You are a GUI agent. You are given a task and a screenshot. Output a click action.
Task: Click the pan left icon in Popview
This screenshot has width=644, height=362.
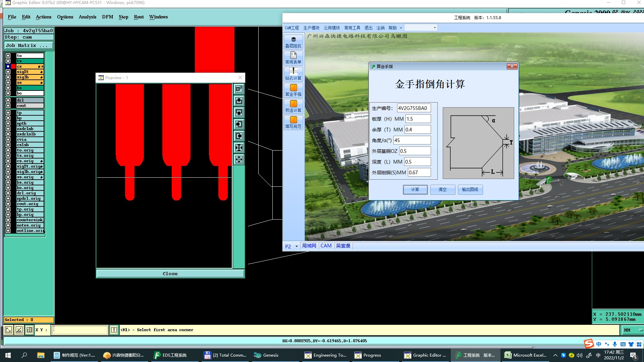coord(239,124)
